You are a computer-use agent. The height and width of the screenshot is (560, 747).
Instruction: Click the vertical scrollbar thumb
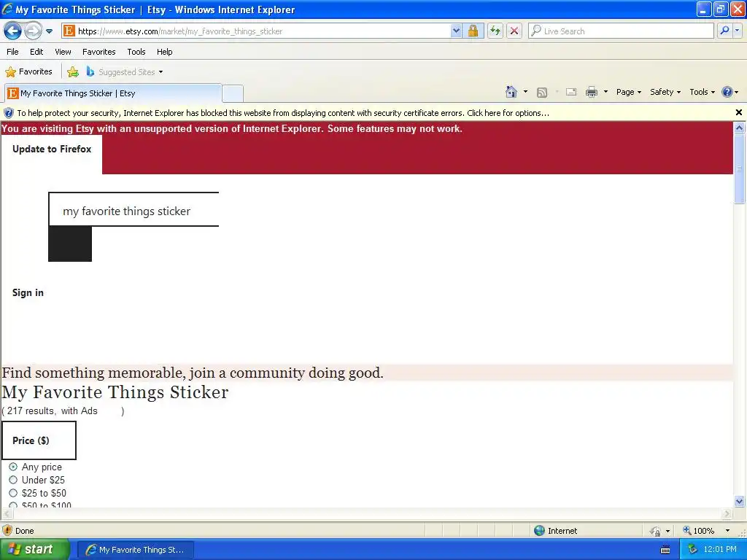pos(740,168)
